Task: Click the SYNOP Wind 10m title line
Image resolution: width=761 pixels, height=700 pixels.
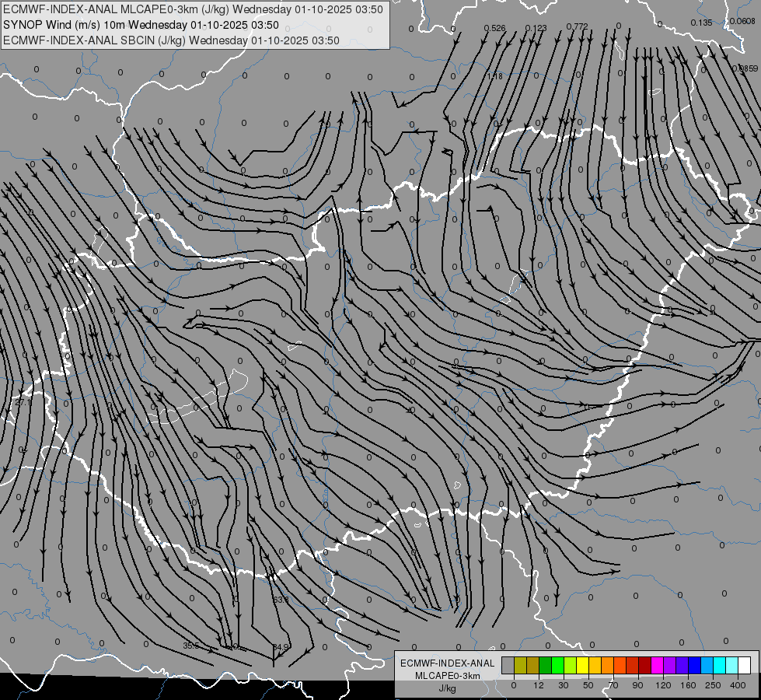Action: (141, 25)
